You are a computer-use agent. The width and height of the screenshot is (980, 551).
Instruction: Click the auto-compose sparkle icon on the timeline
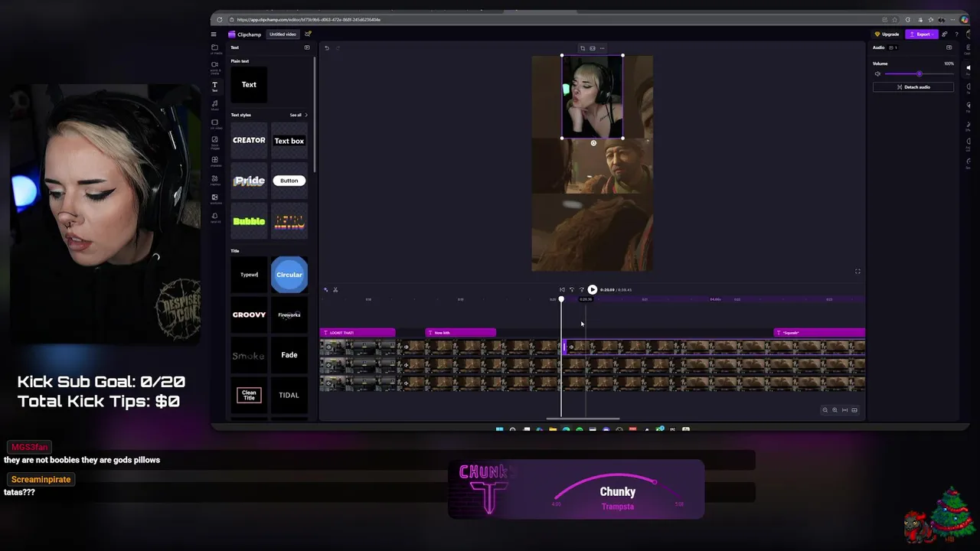point(325,290)
